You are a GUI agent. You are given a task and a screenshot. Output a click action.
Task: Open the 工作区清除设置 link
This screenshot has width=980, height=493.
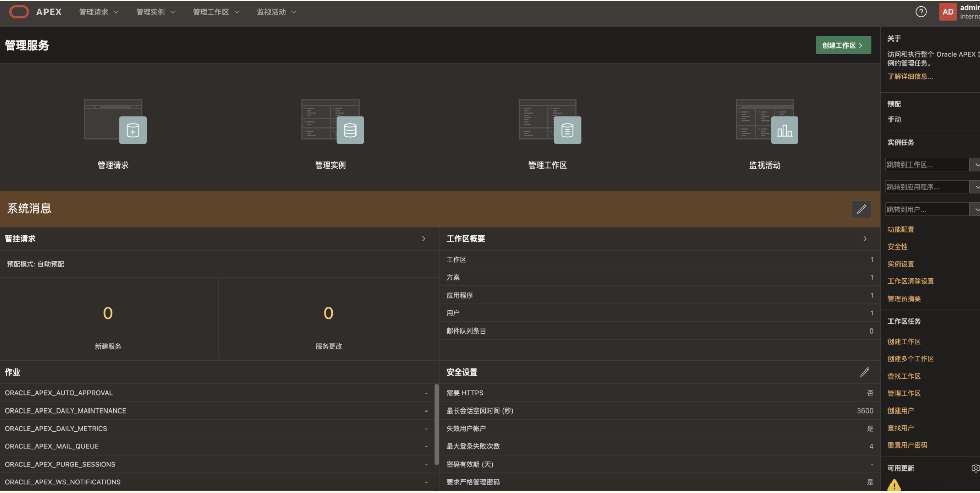[911, 281]
